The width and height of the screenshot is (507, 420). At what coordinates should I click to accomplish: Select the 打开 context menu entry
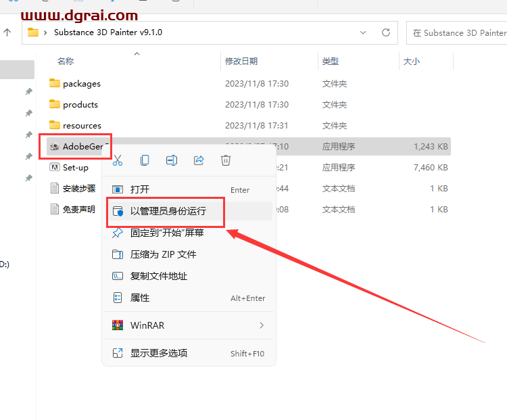click(189, 189)
